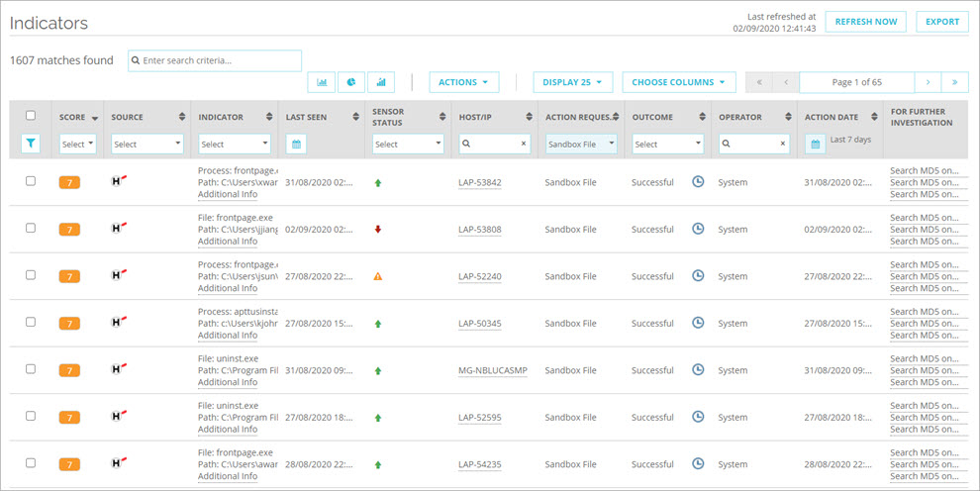Open the LAP-52240 host link

tap(479, 276)
